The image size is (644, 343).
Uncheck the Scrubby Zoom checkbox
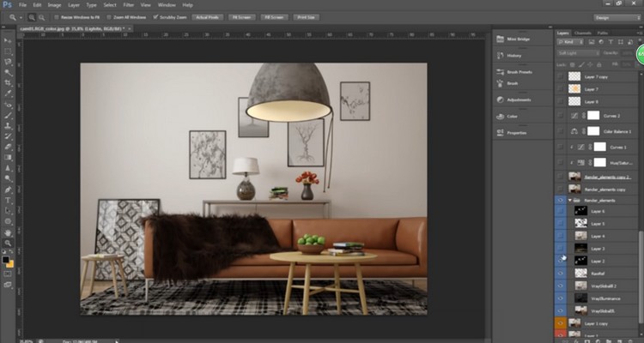point(155,16)
